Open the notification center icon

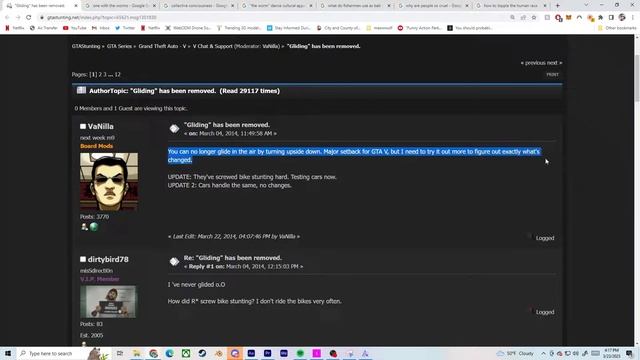[x=629, y=353]
